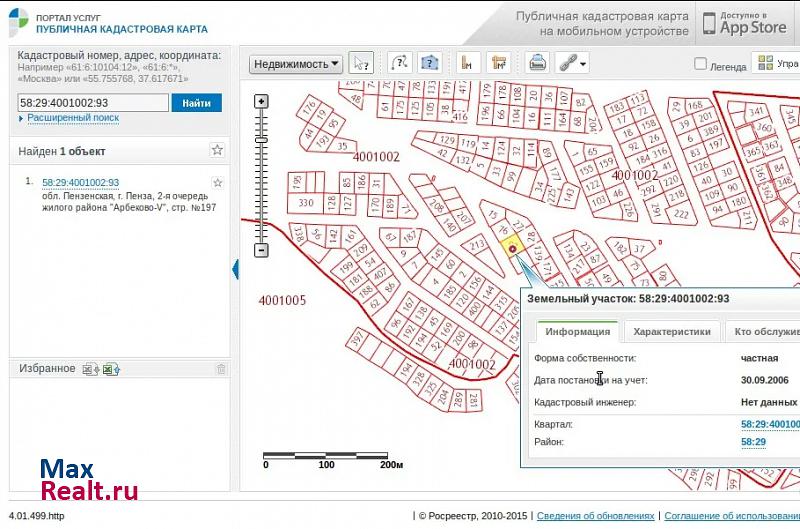This screenshot has height=529, width=800.
Task: Click the trash icon in Избранное panel
Action: point(221,369)
